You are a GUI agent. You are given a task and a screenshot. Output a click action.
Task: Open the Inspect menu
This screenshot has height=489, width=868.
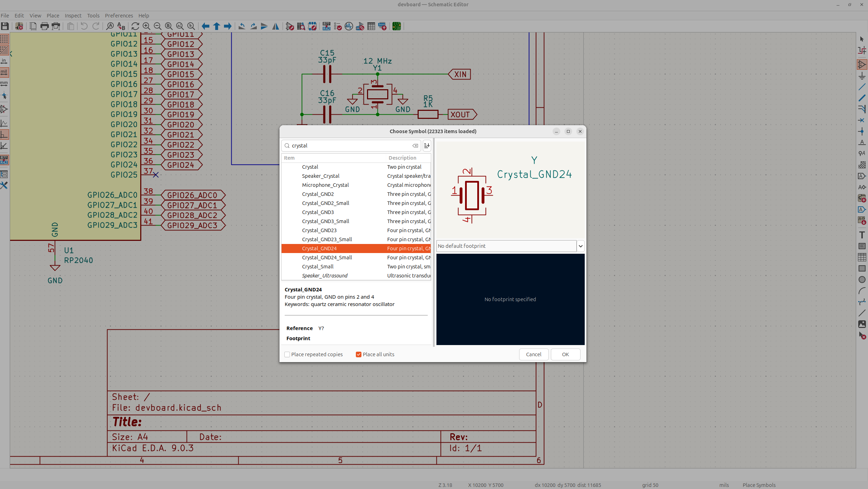point(73,16)
